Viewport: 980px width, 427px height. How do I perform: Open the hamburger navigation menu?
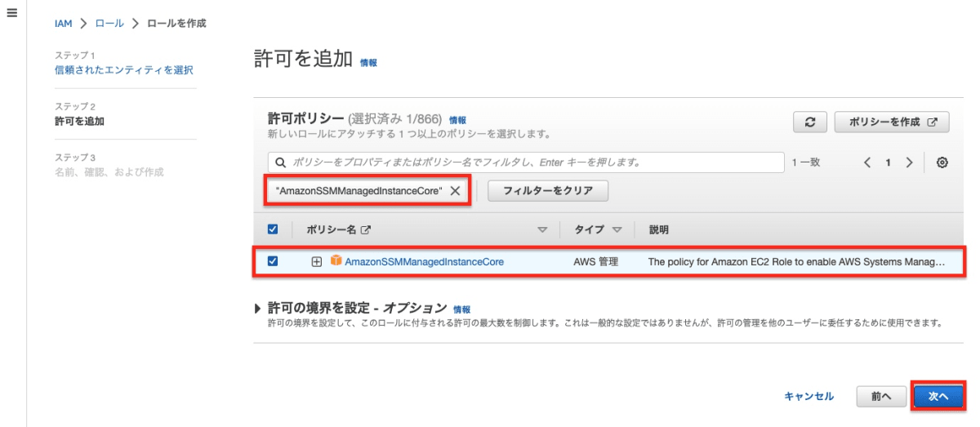tap(12, 15)
